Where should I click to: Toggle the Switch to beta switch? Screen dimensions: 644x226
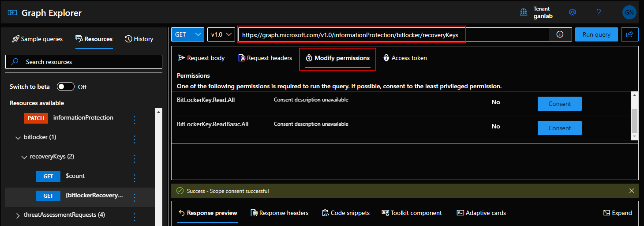click(x=66, y=87)
